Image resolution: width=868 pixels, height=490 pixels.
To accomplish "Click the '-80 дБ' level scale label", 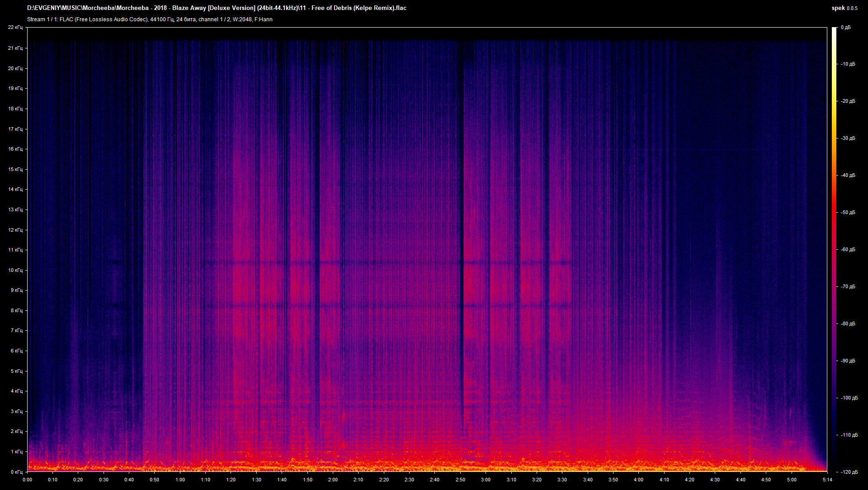I will tap(848, 324).
